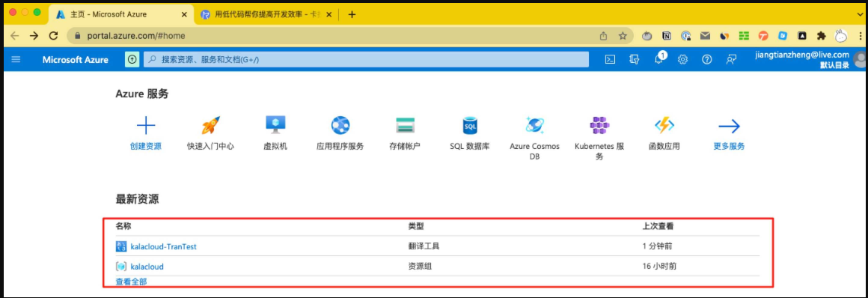Click the green upgrade arrow icon
The width and height of the screenshot is (868, 298).
(x=132, y=59)
